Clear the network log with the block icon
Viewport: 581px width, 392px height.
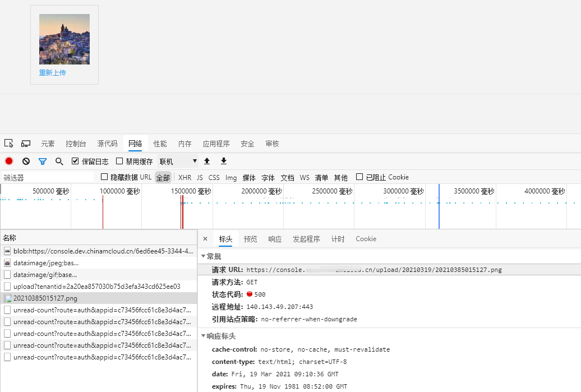(26, 162)
